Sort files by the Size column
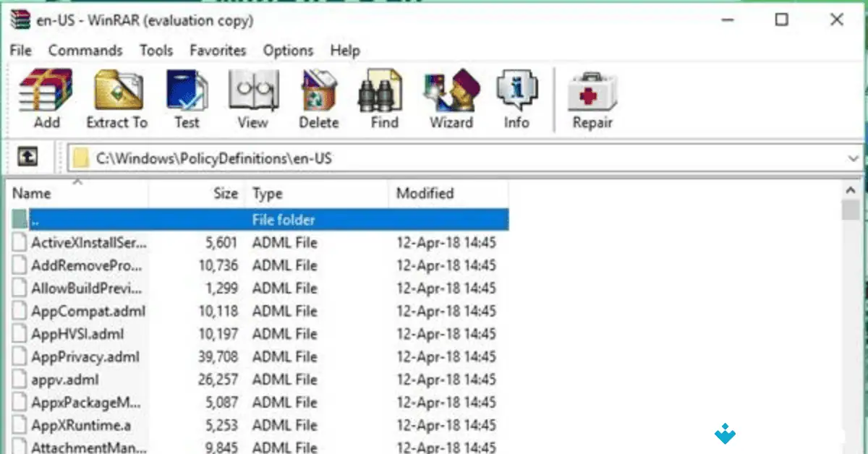Image resolution: width=868 pixels, height=454 pixels. [225, 193]
